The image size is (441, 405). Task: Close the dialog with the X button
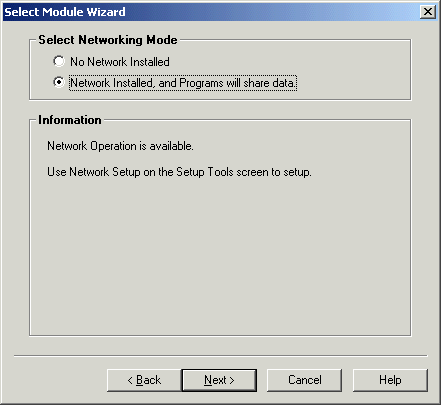tap(428, 12)
